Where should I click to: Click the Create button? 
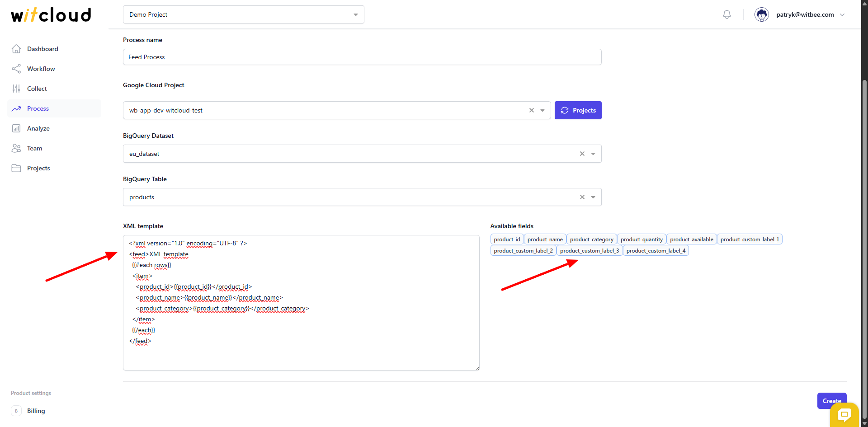click(x=832, y=401)
